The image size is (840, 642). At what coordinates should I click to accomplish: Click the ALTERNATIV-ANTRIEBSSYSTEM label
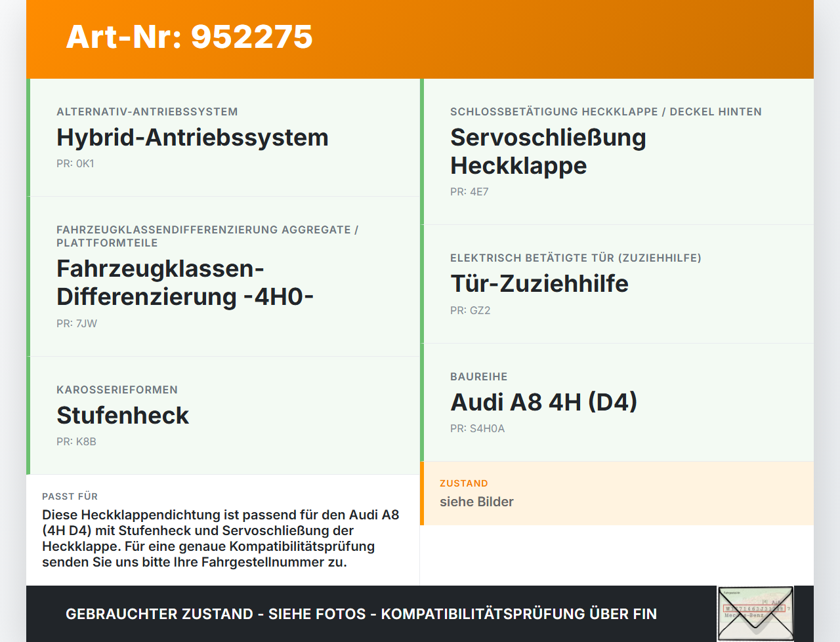tap(147, 111)
